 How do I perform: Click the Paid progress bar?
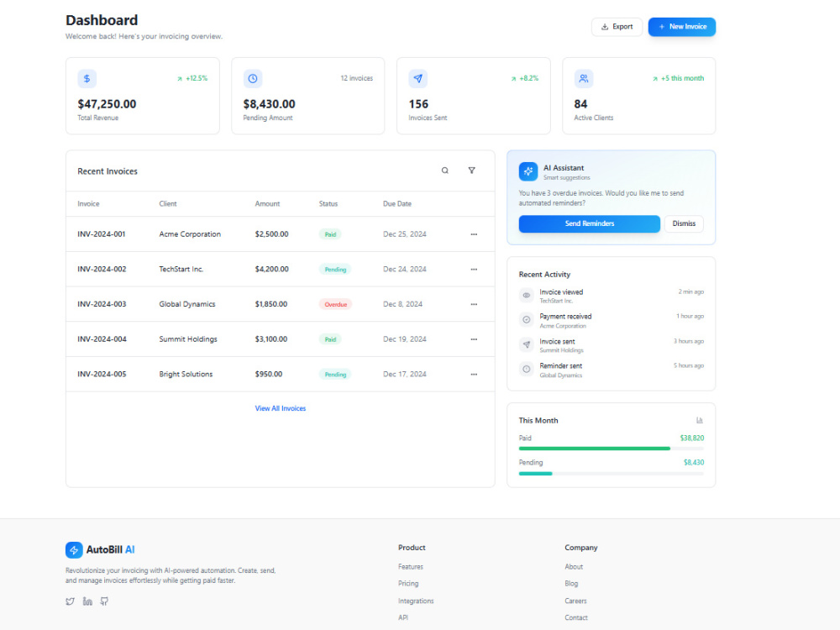click(x=612, y=449)
